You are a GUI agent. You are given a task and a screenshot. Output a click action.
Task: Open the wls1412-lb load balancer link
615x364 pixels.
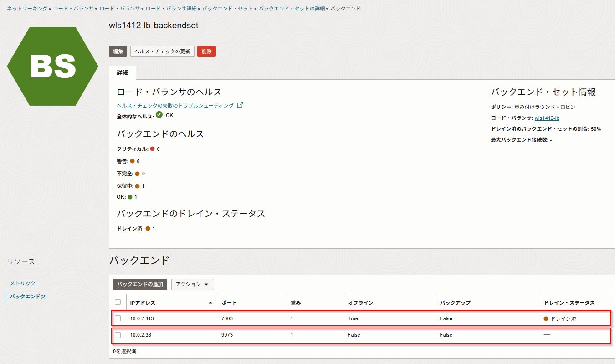coord(547,118)
